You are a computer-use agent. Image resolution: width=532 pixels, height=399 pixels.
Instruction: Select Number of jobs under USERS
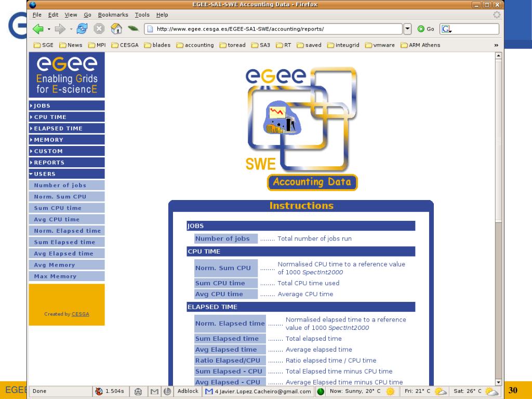[67, 185]
